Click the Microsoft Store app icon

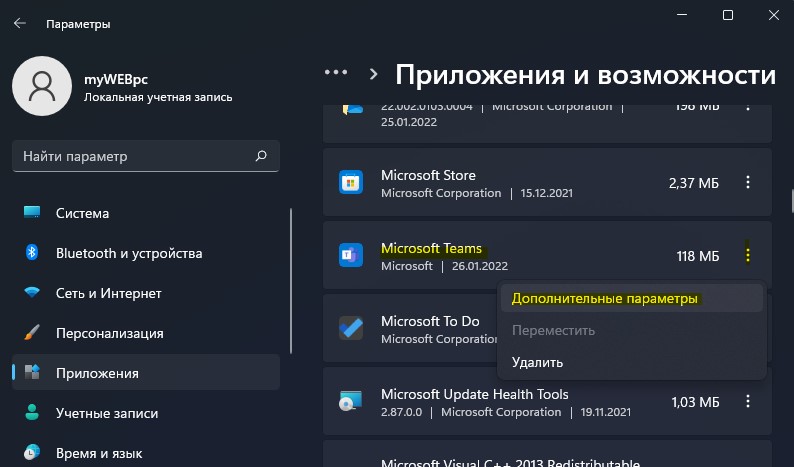[x=351, y=182]
